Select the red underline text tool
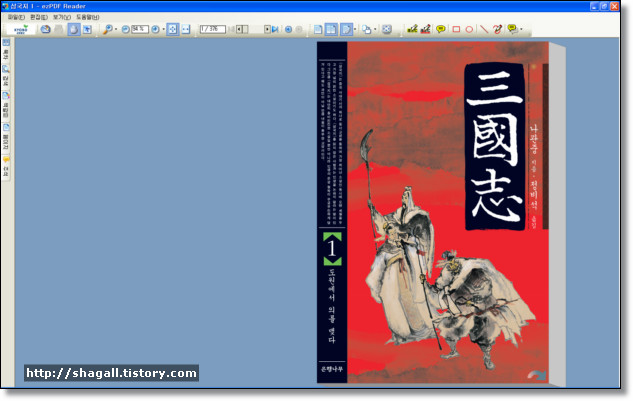Image resolution: width=633 pixels, height=401 pixels. tap(425, 29)
